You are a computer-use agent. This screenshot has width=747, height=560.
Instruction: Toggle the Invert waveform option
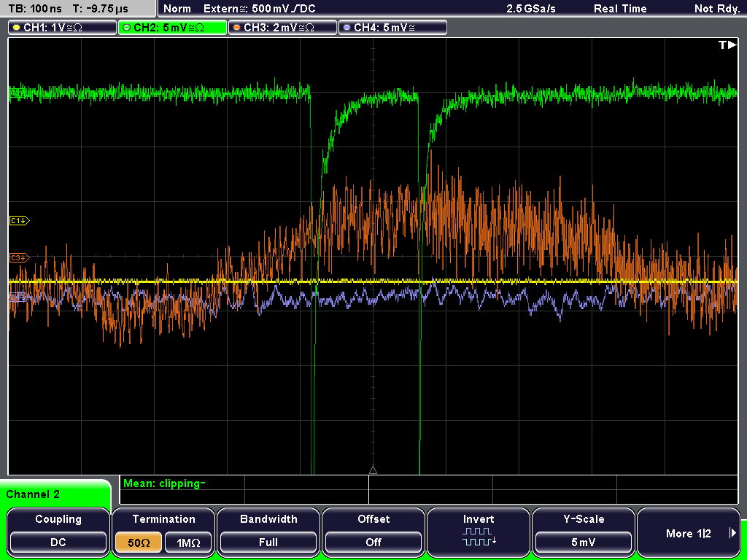479,532
